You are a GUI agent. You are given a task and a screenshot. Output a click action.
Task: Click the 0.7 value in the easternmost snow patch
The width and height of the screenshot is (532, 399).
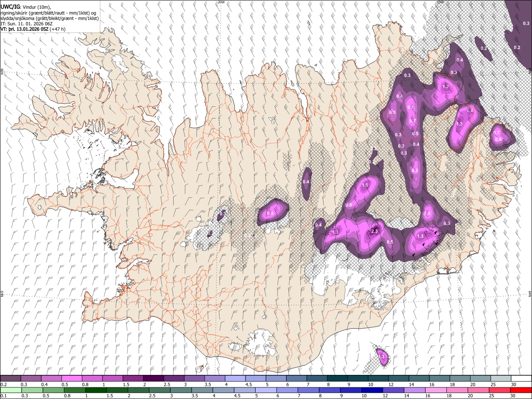pos(496,133)
